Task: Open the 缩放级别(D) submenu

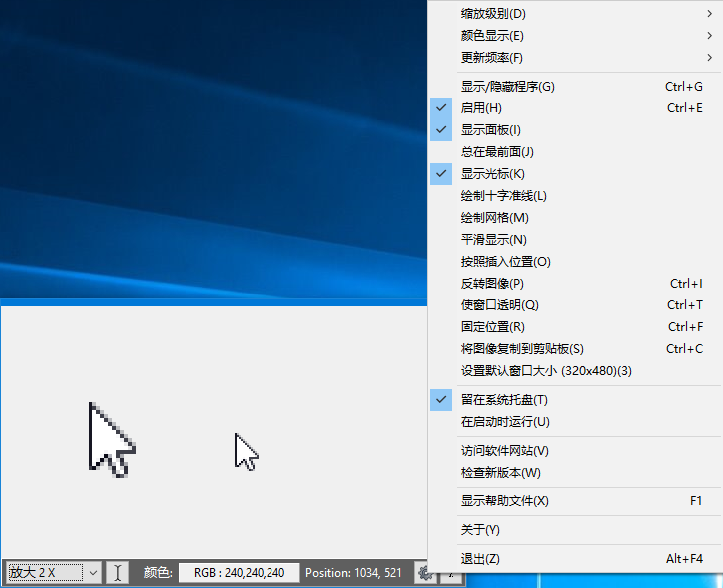Action: coord(575,14)
